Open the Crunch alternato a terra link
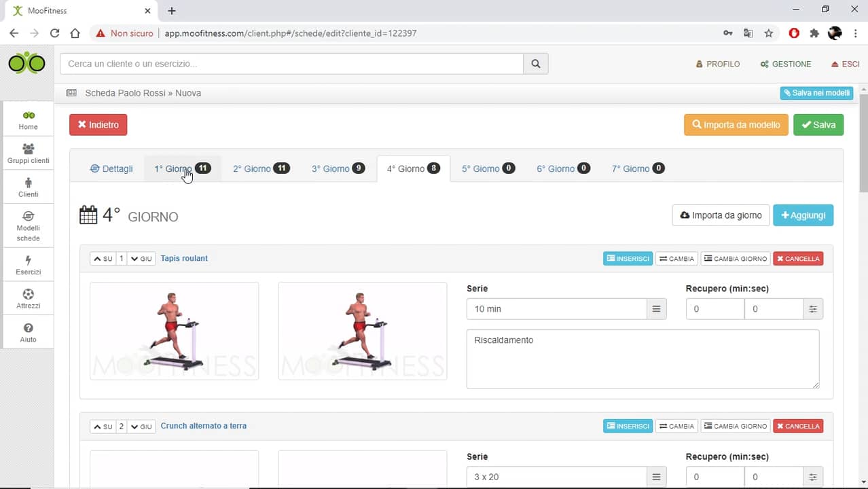 204,426
